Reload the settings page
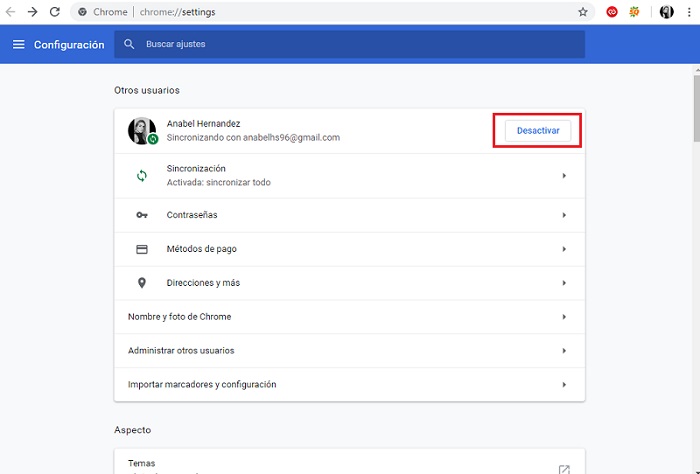 point(55,12)
